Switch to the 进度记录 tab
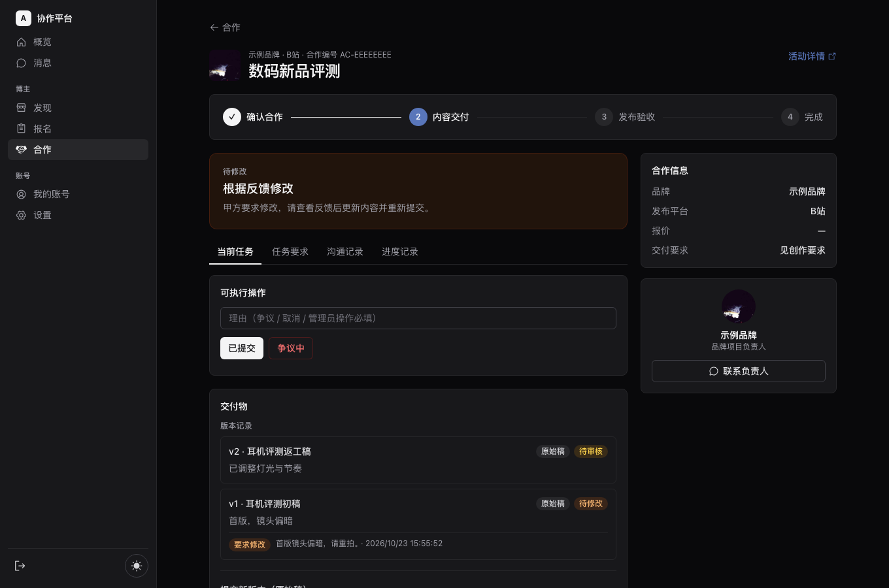The height and width of the screenshot is (588, 889). point(400,252)
